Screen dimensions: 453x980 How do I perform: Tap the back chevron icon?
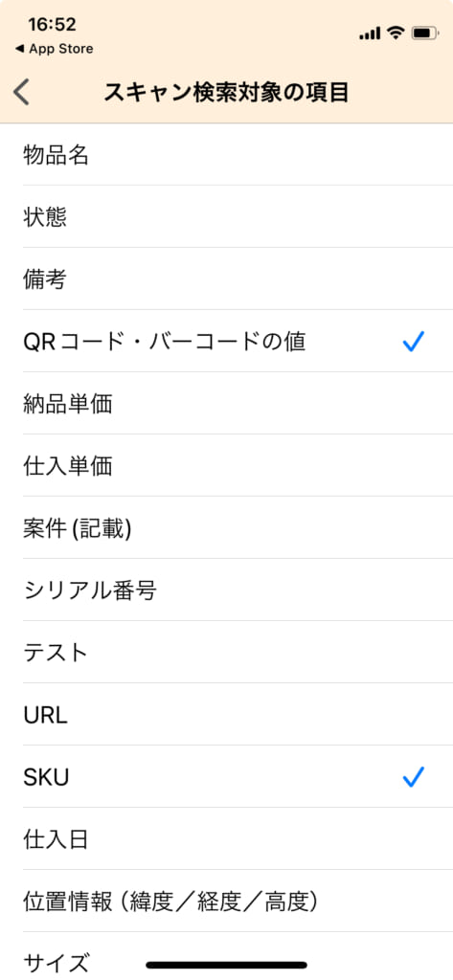tap(21, 93)
